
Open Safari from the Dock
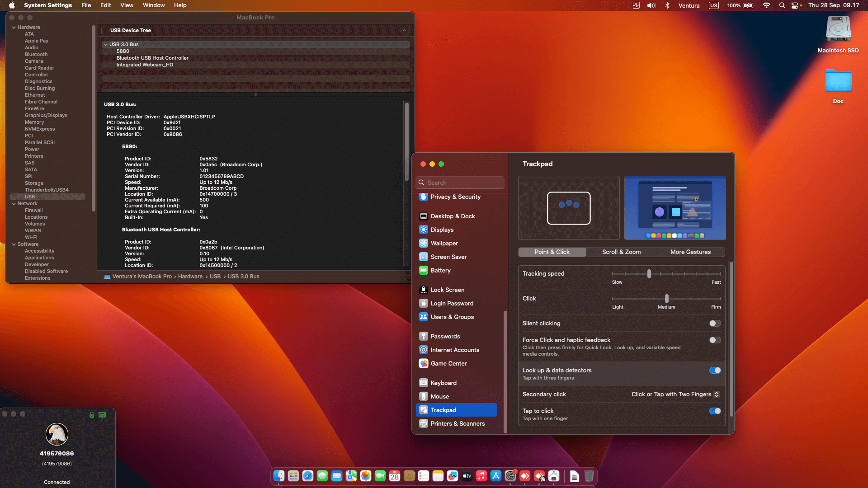(307, 476)
